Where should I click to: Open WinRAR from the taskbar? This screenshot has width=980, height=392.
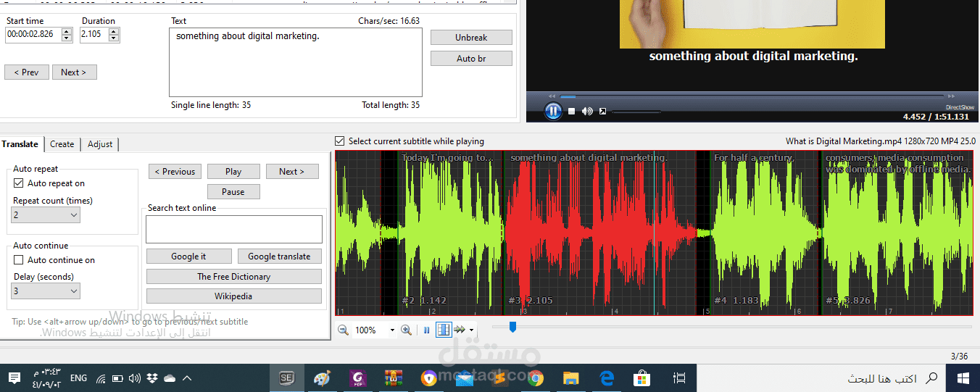pyautogui.click(x=394, y=378)
